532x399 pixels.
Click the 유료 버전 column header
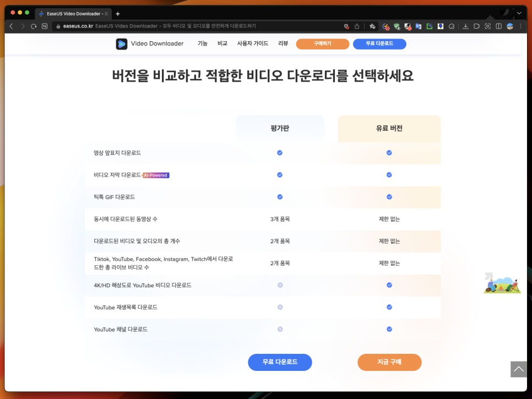pyautogui.click(x=389, y=128)
